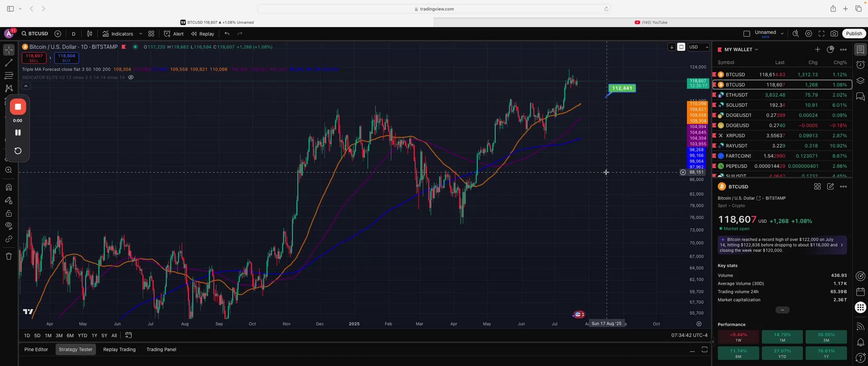Select ETHUSDT row in the watchlist
The image size is (868, 366).
click(x=782, y=95)
